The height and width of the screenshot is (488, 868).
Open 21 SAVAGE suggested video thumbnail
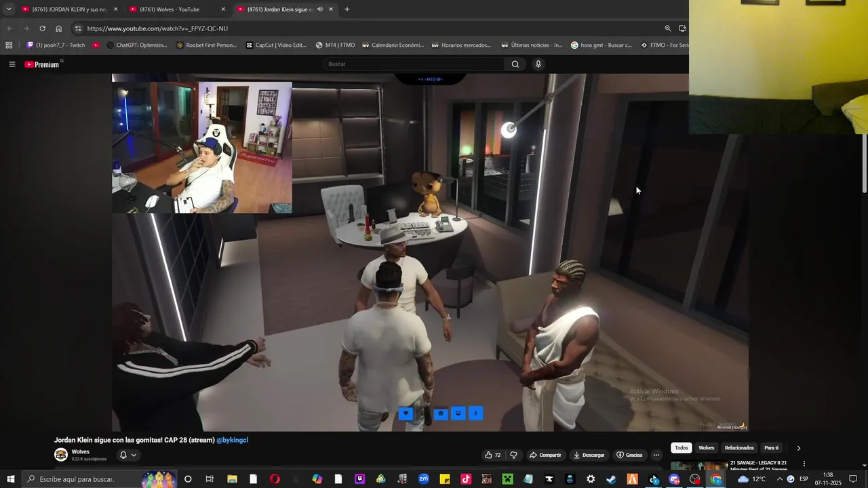click(699, 465)
